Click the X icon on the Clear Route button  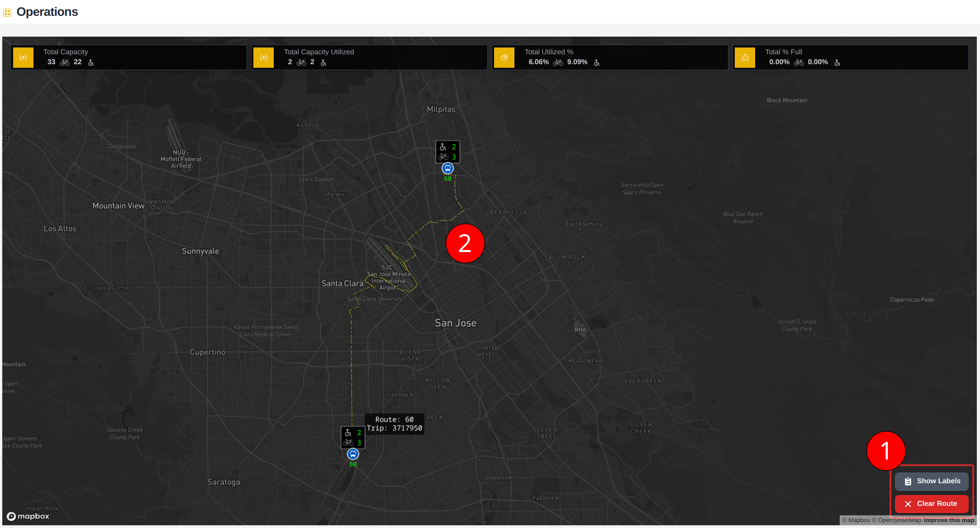click(x=908, y=504)
